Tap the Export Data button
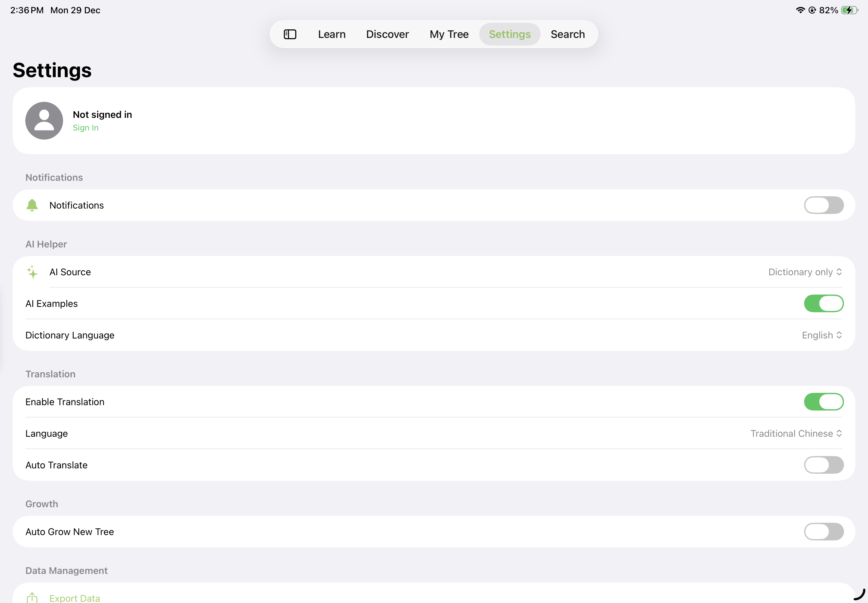868x603 pixels. 75,598
